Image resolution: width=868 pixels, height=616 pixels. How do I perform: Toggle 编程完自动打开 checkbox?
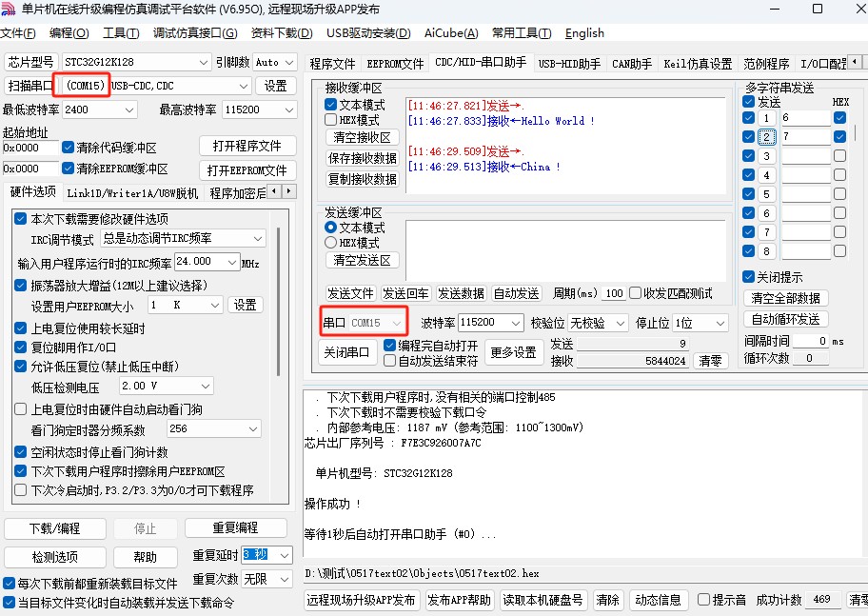click(x=389, y=346)
